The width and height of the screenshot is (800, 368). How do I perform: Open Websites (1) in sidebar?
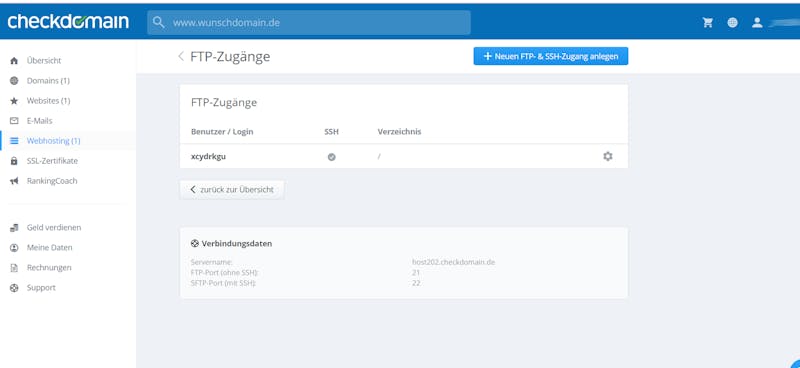48,101
